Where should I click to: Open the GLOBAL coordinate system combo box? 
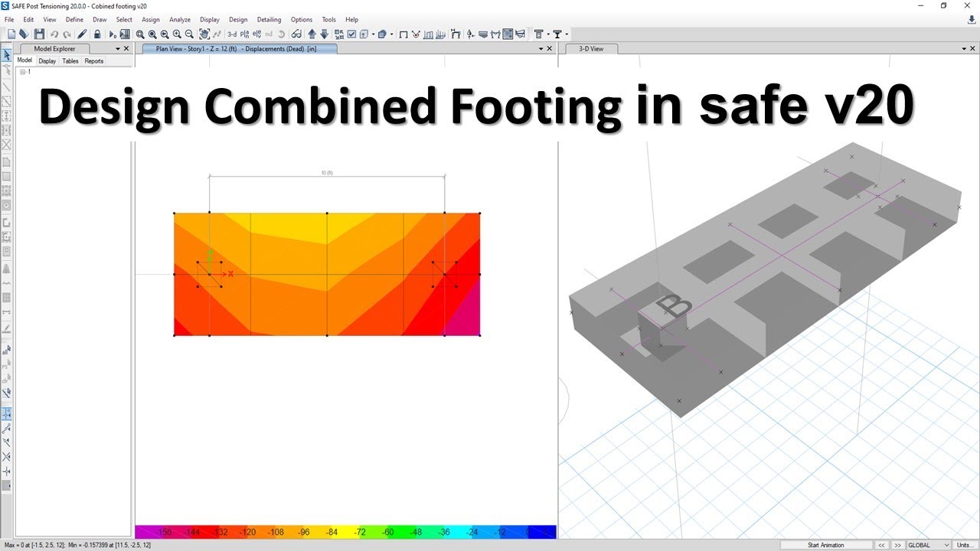[929, 545]
